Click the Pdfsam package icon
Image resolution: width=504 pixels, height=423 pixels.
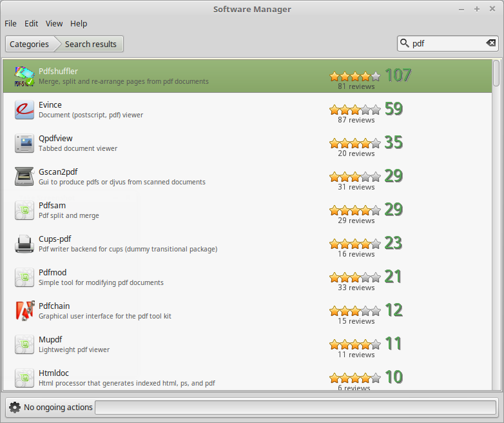click(x=24, y=210)
